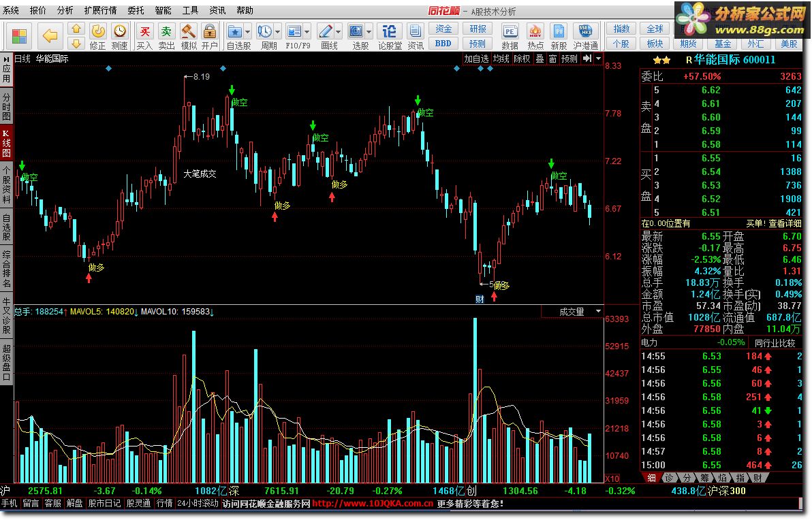This screenshot has height=520, width=812.
Task: Open the 自选股 watchlist folder icon
Action: click(234, 31)
